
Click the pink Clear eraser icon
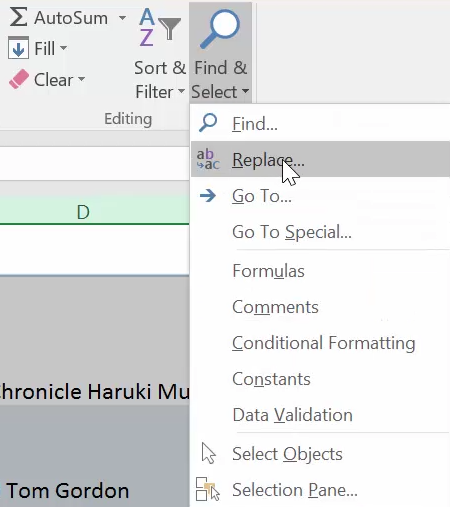[x=19, y=79]
